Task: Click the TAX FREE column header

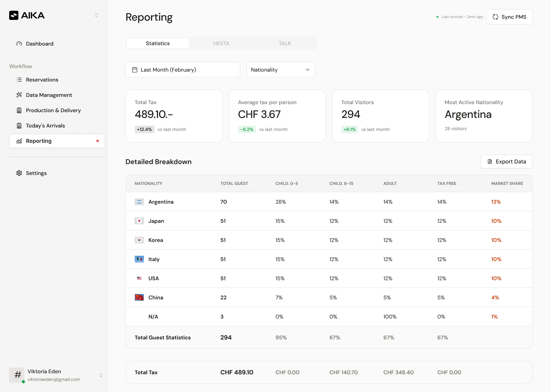Action: click(x=447, y=183)
